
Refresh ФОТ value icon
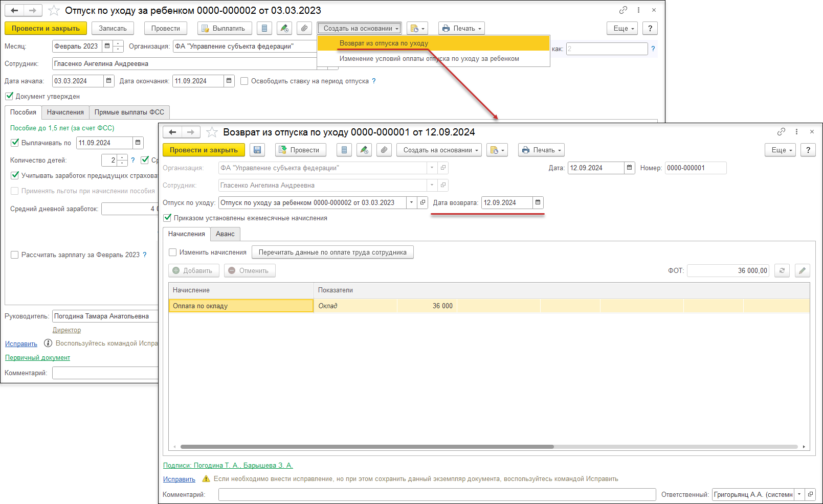782,270
